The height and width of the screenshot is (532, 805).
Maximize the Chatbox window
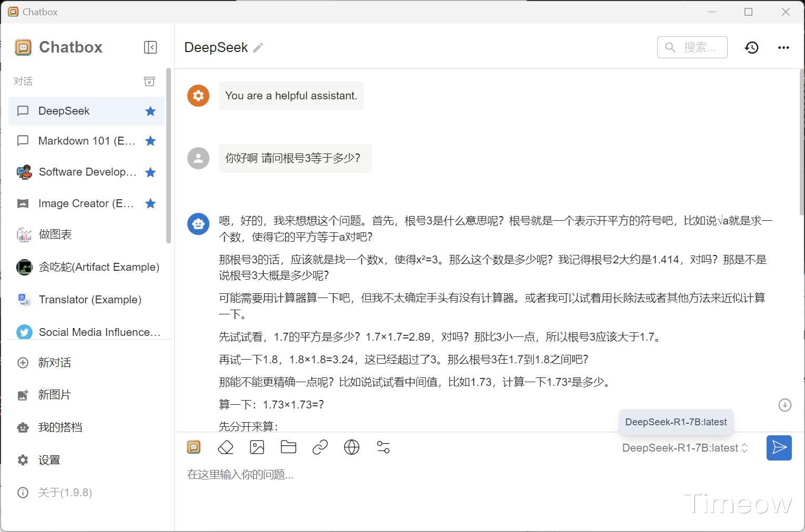tap(749, 12)
